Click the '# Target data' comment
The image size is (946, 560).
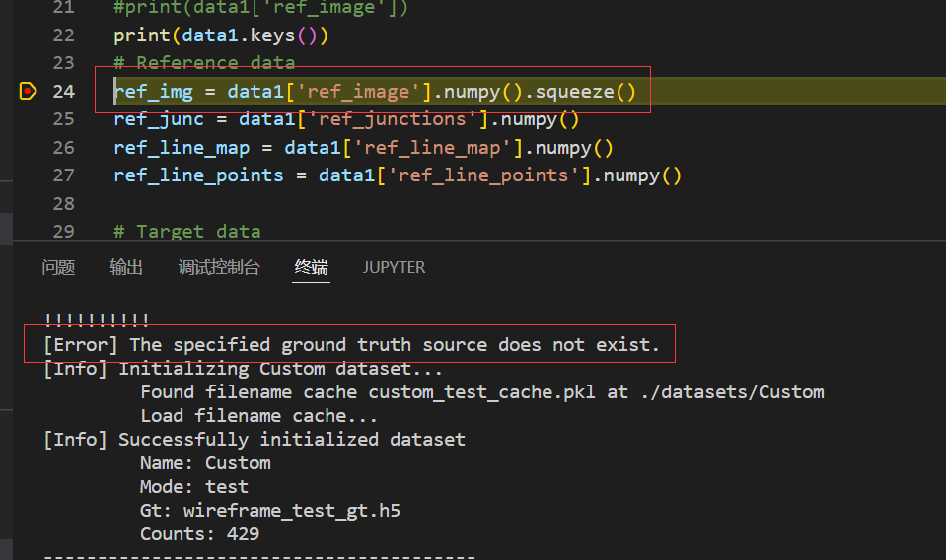(187, 232)
